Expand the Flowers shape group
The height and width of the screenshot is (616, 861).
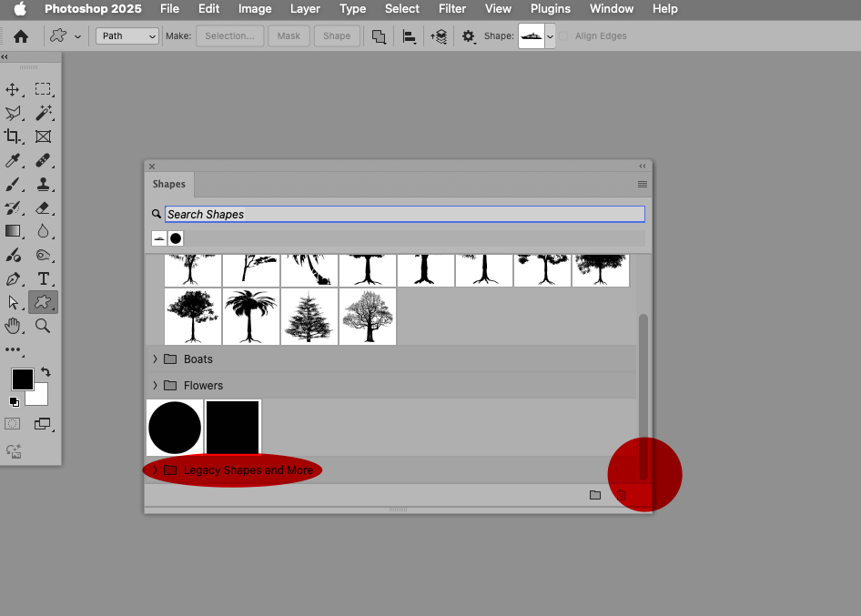click(155, 385)
